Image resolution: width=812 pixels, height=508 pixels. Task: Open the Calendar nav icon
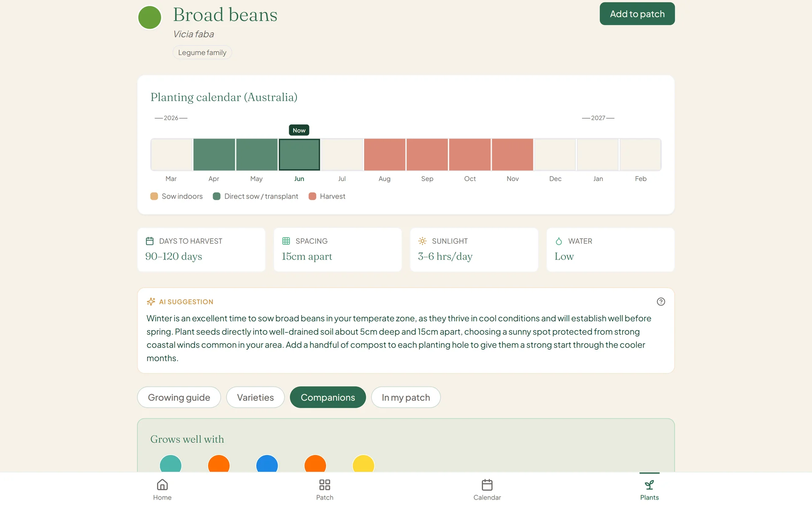tap(487, 484)
